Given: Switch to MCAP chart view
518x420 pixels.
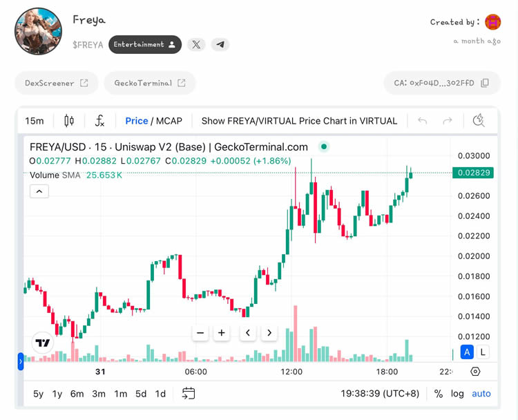Looking at the screenshot, I should (x=169, y=121).
